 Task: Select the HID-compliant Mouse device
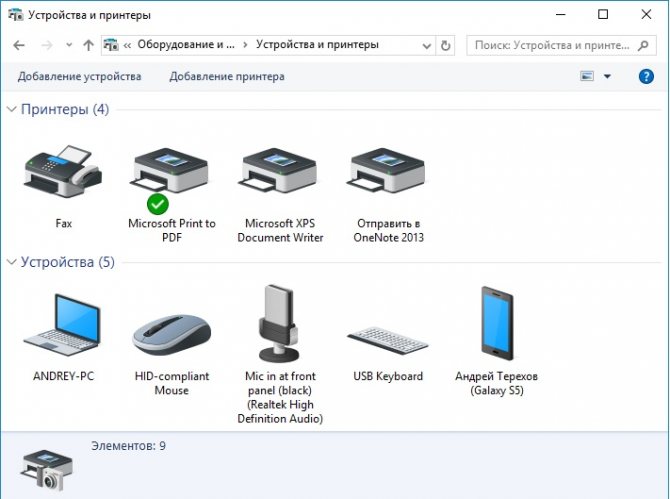tap(171, 330)
